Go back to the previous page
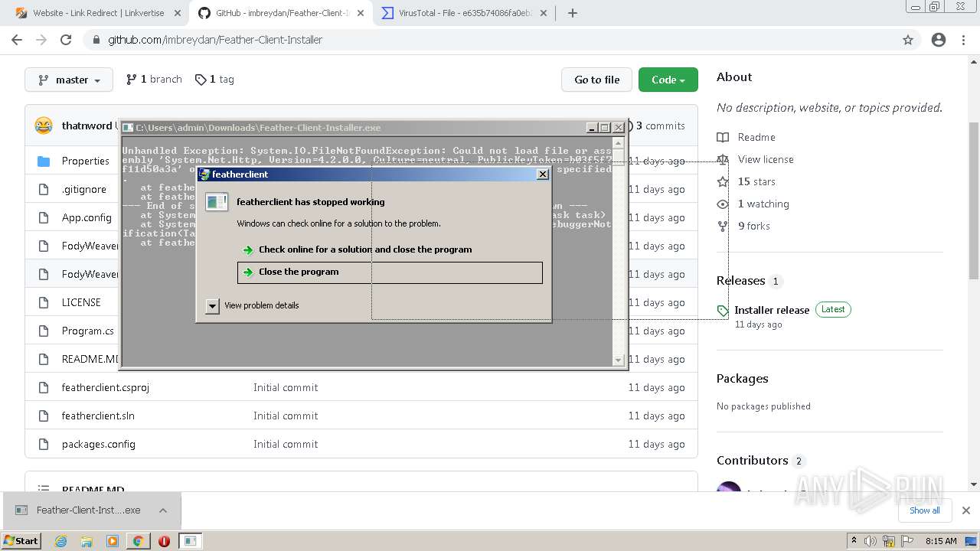980x551 pixels. [17, 40]
